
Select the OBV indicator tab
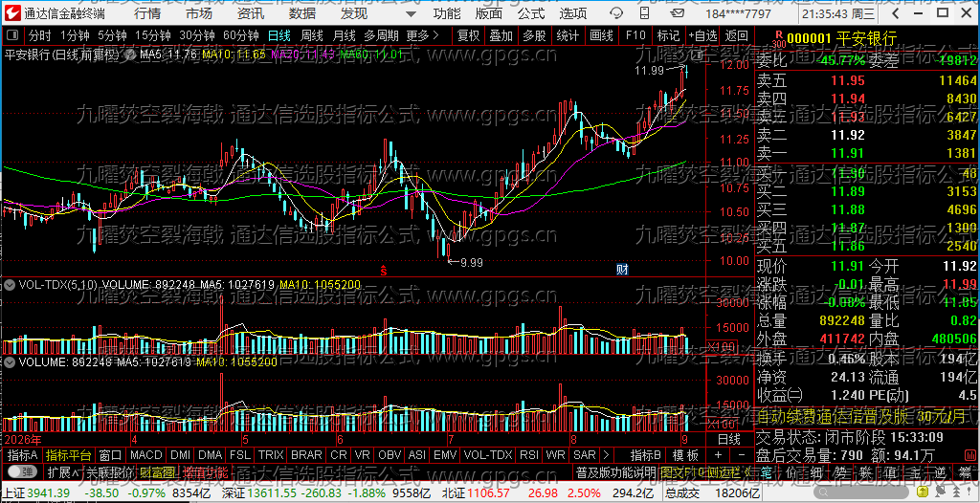coord(390,454)
